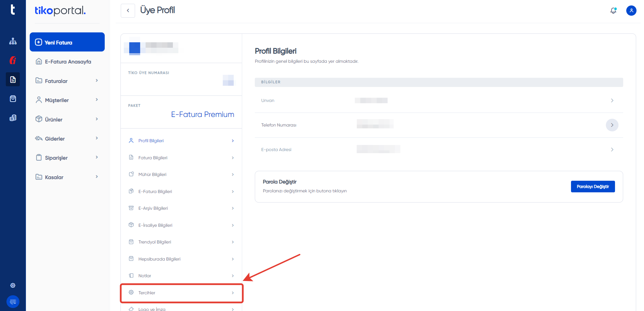Open the Unvan row chevron
Image resolution: width=644 pixels, height=311 pixels.
click(612, 101)
